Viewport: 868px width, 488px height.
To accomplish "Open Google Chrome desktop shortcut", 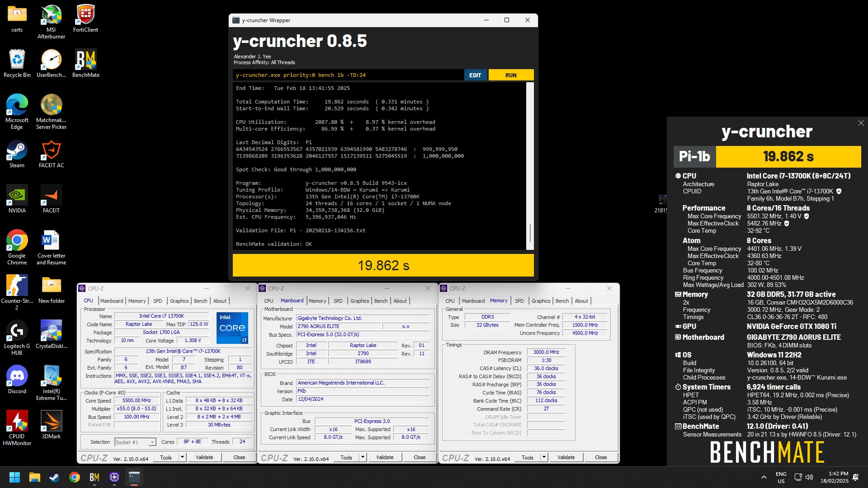I will coord(17,247).
